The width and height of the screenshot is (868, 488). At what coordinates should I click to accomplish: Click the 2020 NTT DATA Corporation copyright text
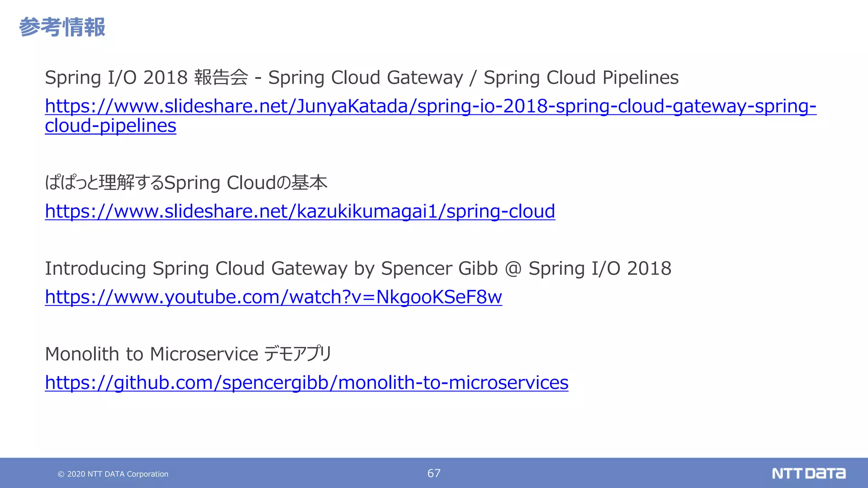click(x=117, y=474)
